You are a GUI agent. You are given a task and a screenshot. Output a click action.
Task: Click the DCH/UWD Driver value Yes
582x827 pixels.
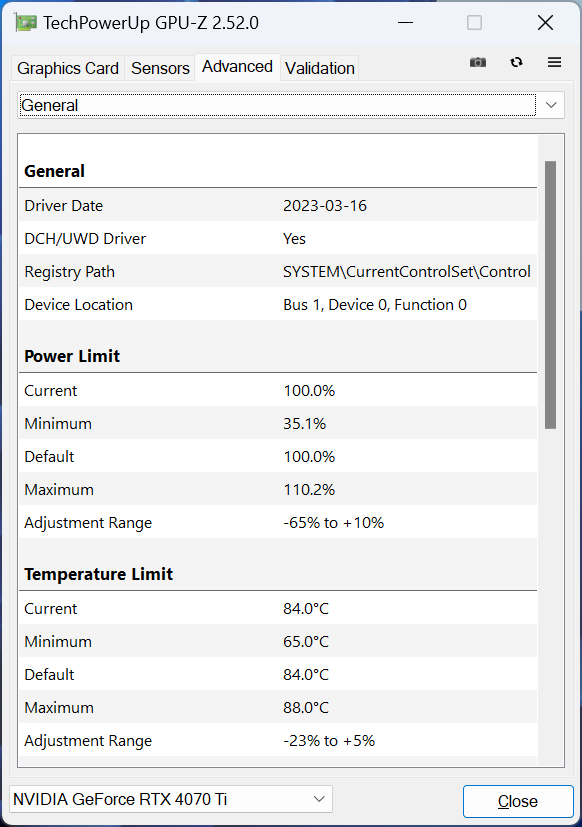(x=294, y=238)
